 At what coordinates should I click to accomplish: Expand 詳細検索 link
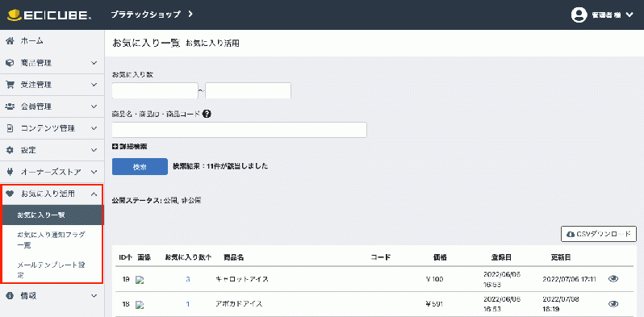pos(133,146)
